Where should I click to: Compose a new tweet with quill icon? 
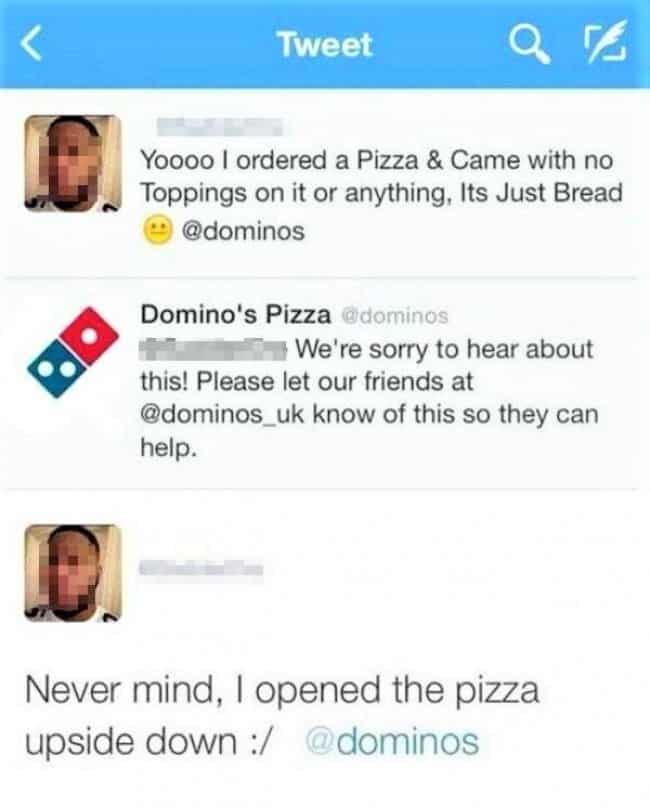click(606, 43)
